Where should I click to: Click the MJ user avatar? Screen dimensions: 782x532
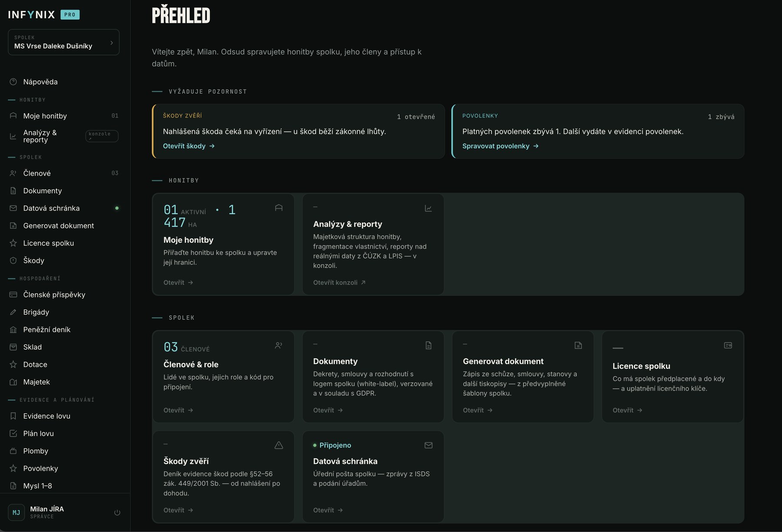17,512
